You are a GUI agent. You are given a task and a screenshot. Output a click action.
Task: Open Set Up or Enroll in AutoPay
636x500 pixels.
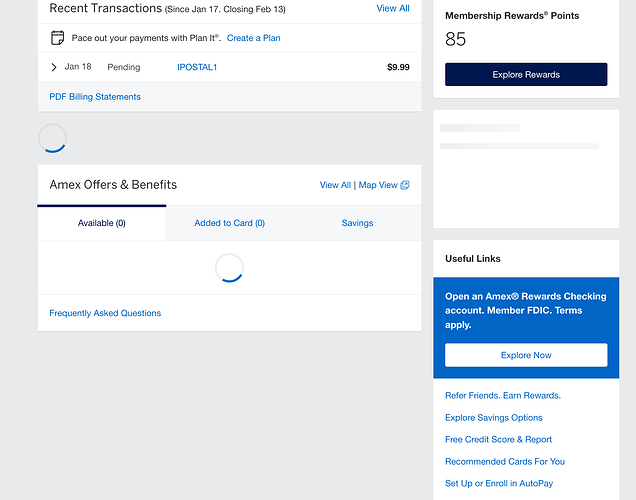pos(499,483)
